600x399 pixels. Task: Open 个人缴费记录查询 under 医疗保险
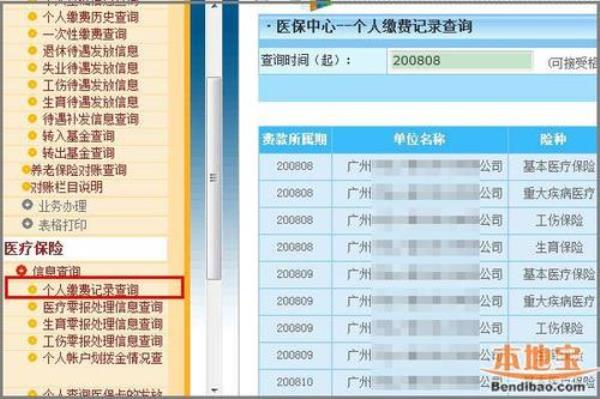point(90,290)
